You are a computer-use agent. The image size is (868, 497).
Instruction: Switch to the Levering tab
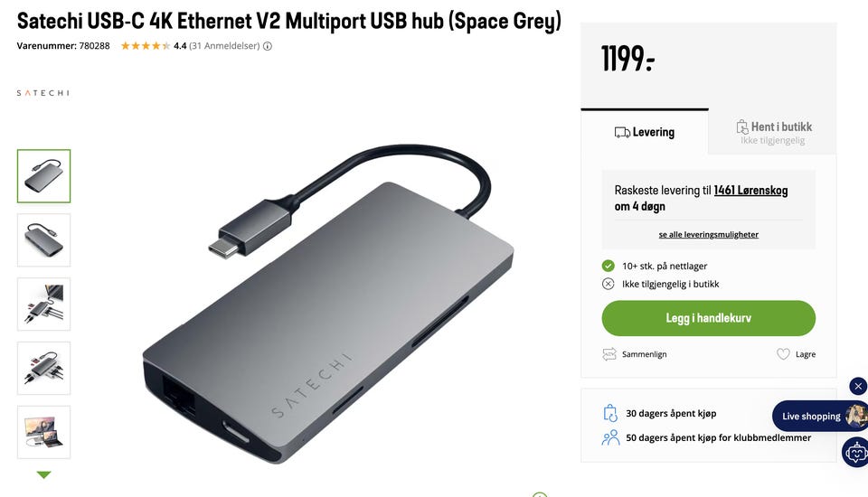(645, 132)
